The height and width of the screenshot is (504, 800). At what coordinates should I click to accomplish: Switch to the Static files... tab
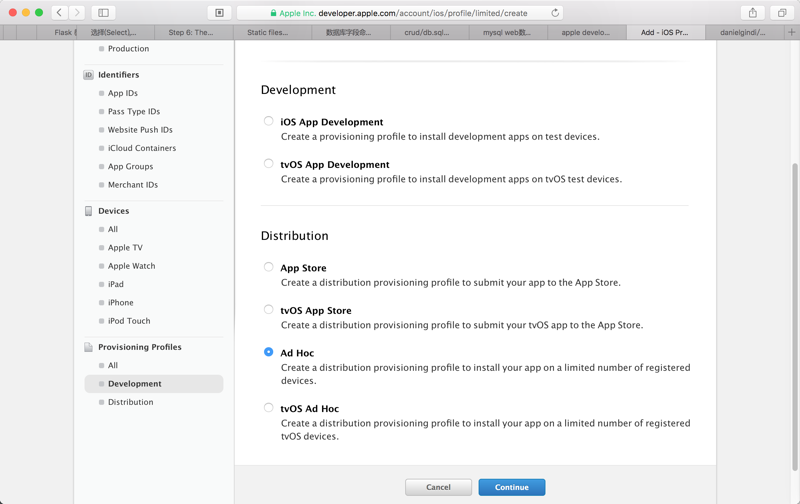click(267, 32)
